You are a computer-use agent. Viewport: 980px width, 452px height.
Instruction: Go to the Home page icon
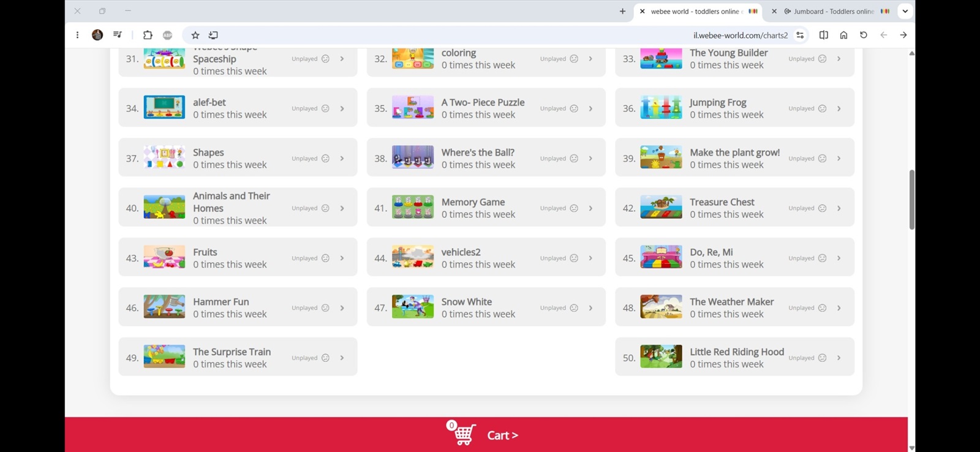(843, 35)
